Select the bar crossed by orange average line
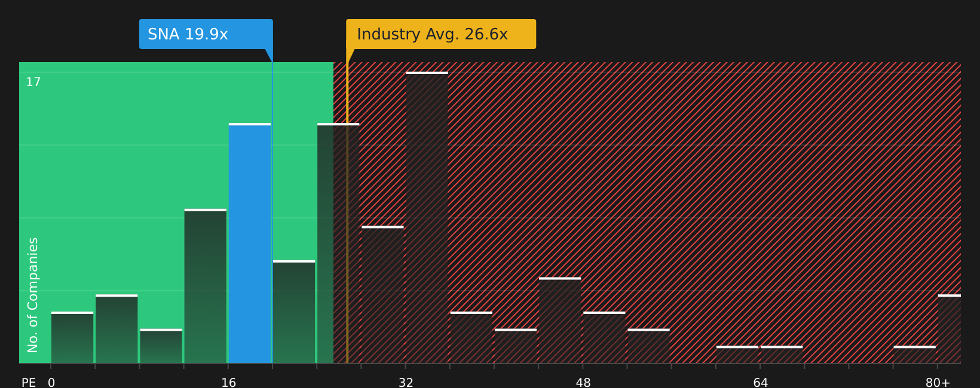Image resolution: width=980 pixels, height=388 pixels. pyautogui.click(x=338, y=244)
